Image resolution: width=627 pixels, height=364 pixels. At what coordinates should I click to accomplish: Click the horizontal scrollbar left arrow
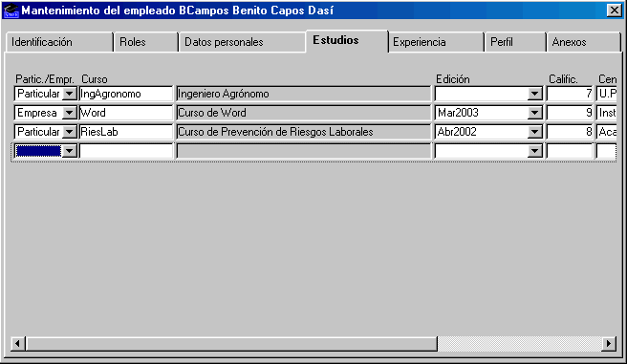17,343
